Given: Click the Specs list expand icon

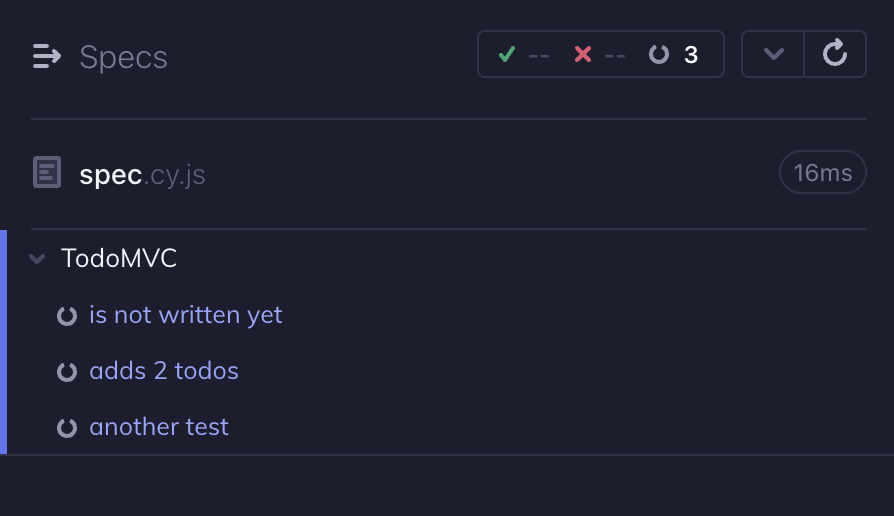Looking at the screenshot, I should coord(47,56).
